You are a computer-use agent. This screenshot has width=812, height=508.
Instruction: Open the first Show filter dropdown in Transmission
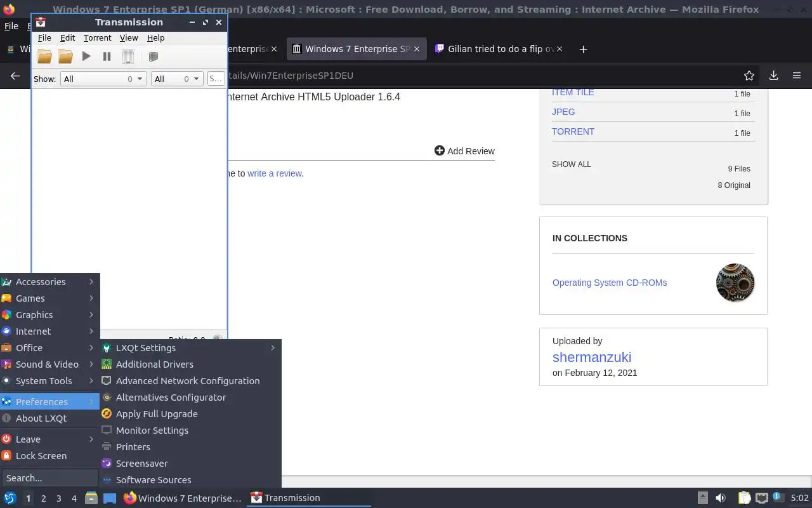103,79
